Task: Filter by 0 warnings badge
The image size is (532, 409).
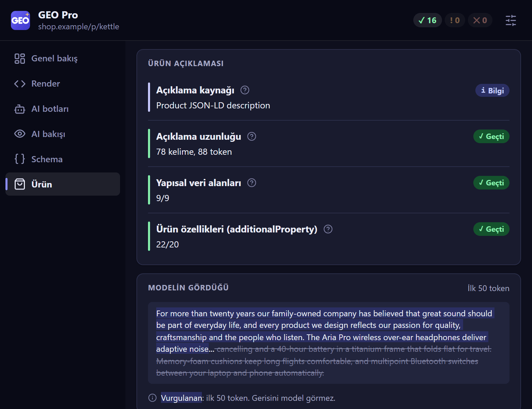Action: point(455,20)
